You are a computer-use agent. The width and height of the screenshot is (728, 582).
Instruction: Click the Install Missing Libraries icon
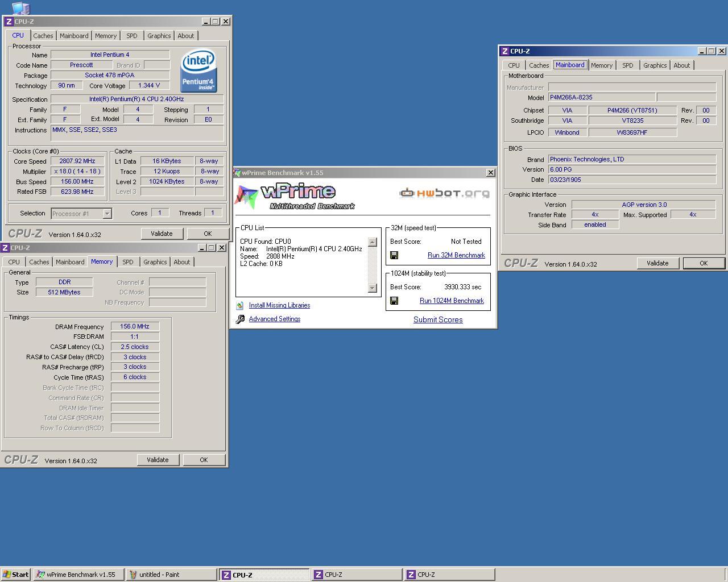[240, 305]
